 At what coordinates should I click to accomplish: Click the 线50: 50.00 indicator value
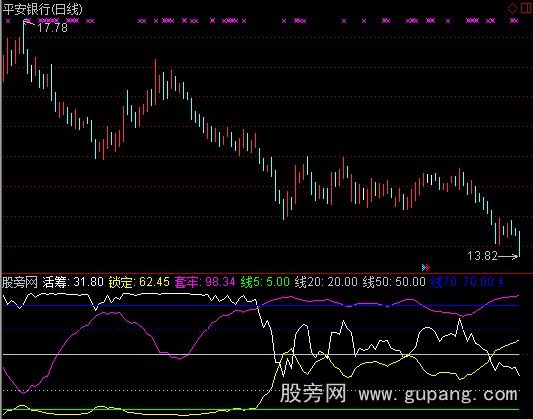pyautogui.click(x=394, y=282)
